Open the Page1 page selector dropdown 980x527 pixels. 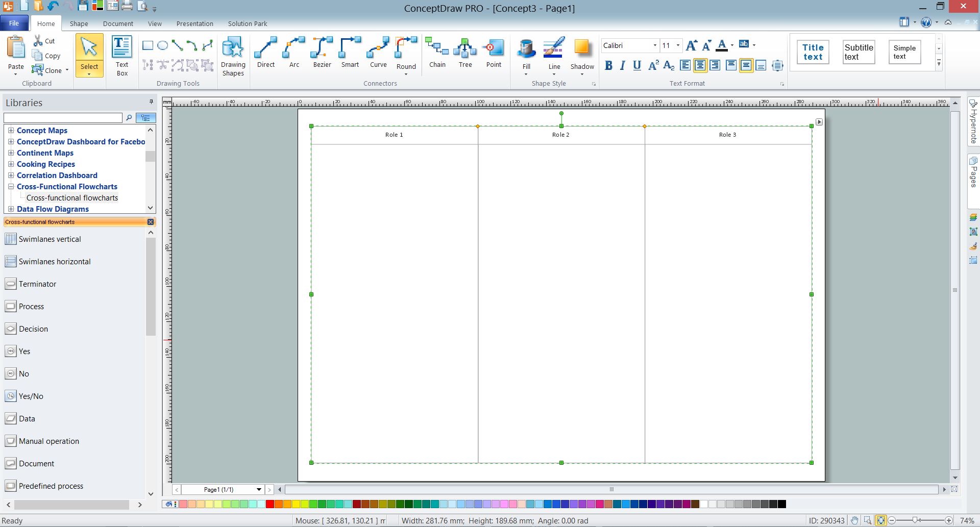point(259,490)
